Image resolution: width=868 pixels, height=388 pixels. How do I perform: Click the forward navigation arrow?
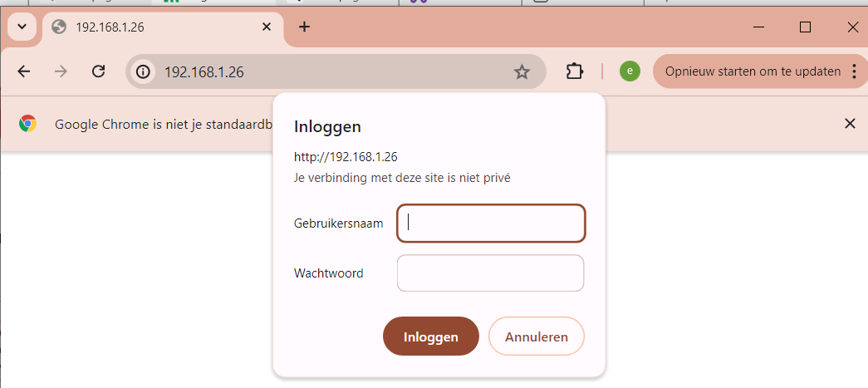coord(61,71)
